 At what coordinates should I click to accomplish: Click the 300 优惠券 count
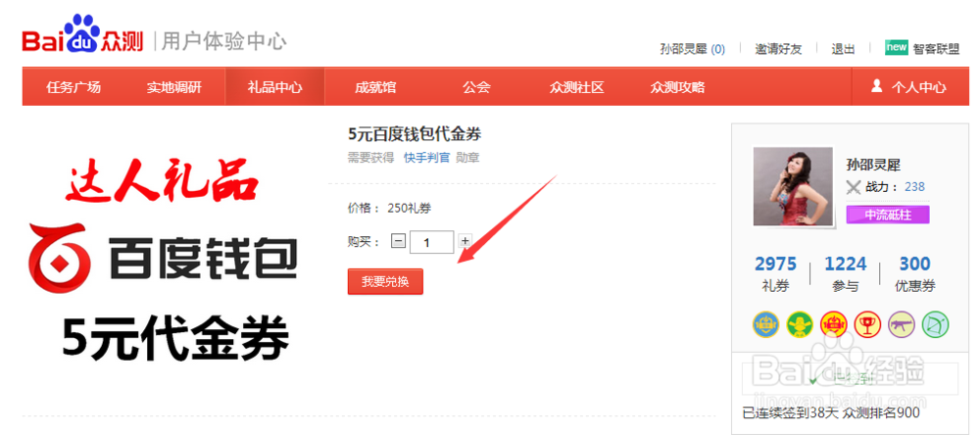click(x=915, y=273)
